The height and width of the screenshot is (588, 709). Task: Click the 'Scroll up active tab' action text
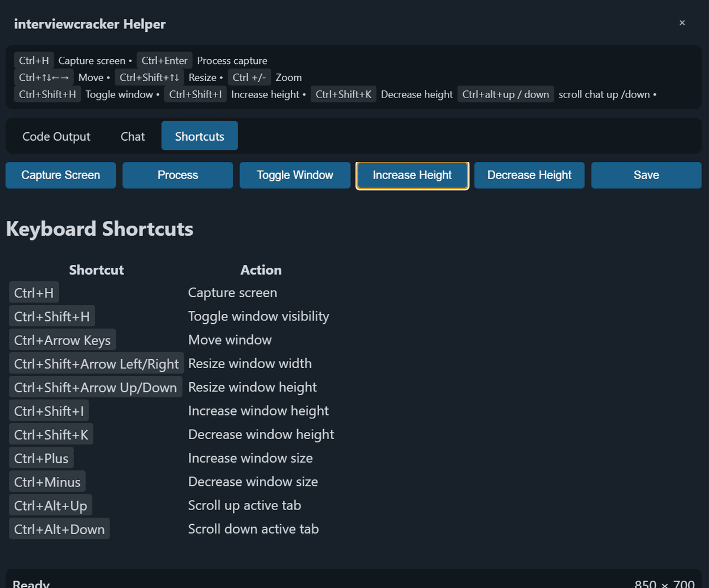245,505
